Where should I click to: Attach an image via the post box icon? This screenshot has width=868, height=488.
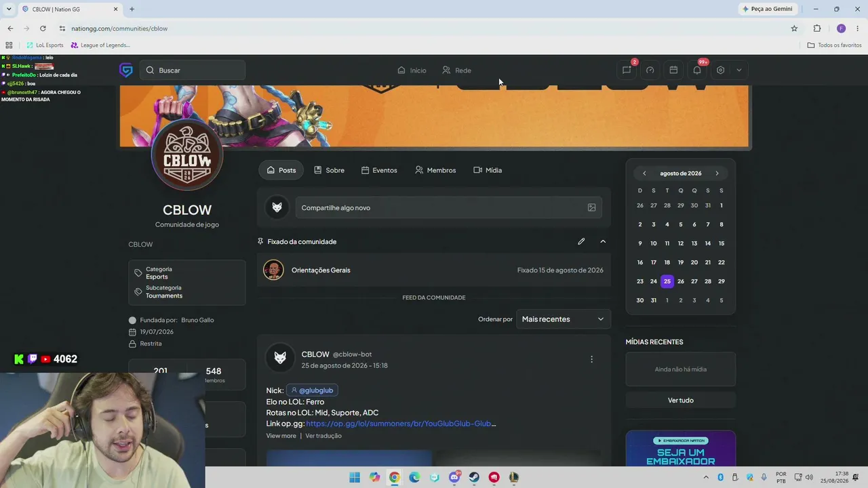[x=591, y=207]
